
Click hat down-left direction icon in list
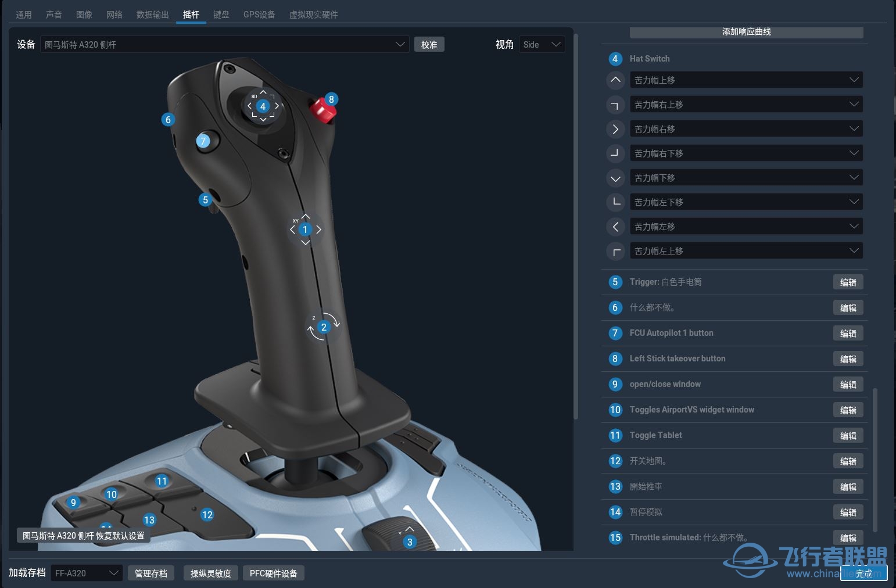[x=615, y=202]
